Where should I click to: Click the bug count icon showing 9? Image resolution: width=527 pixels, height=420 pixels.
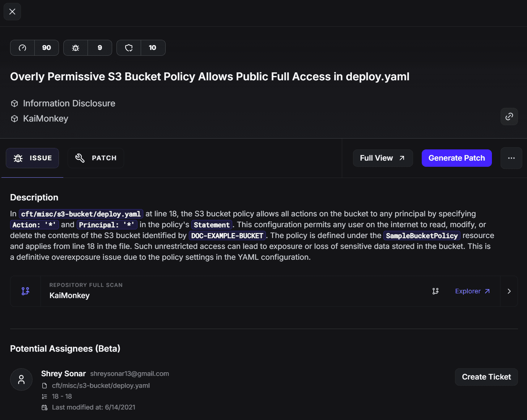pos(76,48)
